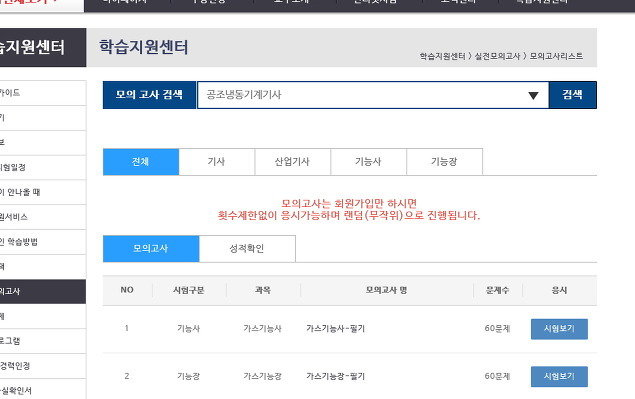Open the 학습방법 sidebar item
The height and width of the screenshot is (399, 635).
(x=43, y=242)
